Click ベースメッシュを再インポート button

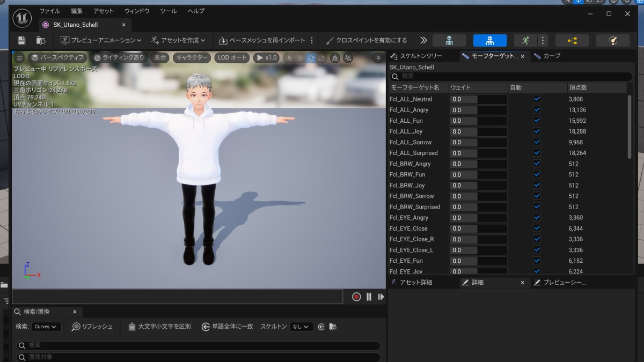pos(262,40)
